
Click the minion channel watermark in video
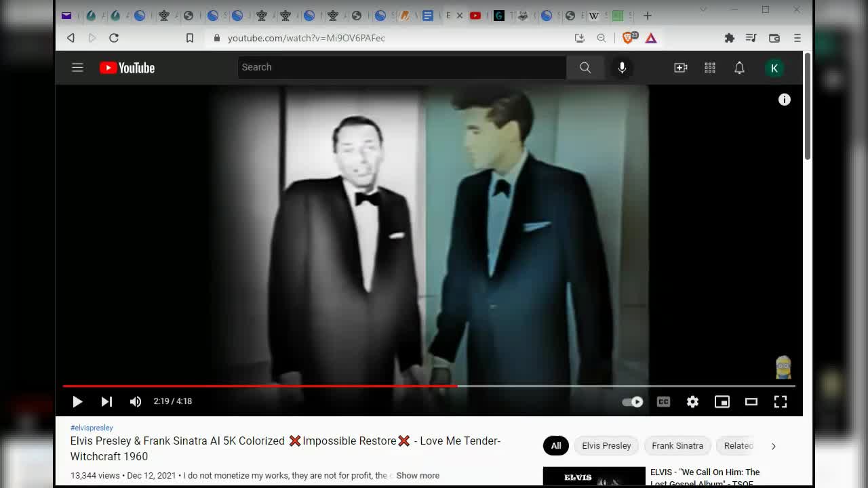(783, 367)
